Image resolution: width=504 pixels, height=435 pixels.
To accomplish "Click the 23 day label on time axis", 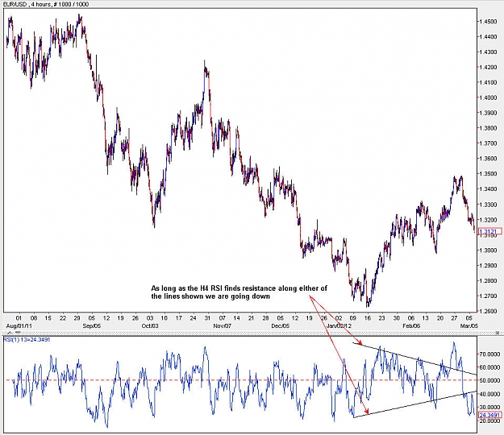I will [x=381, y=318].
